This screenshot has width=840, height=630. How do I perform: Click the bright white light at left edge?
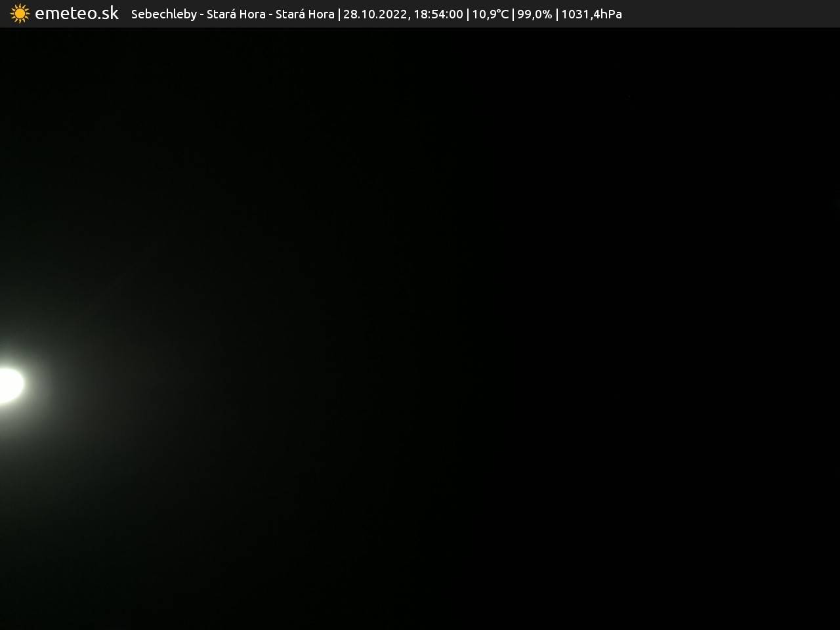point(9,385)
